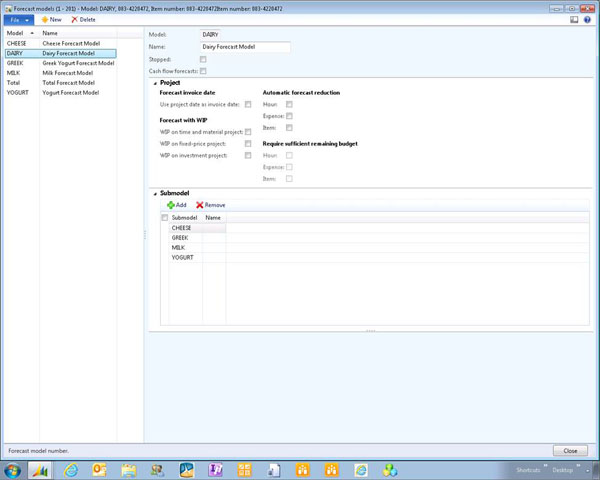Collapse the Submodel section
Screen dimensions: 600x480
point(155,194)
